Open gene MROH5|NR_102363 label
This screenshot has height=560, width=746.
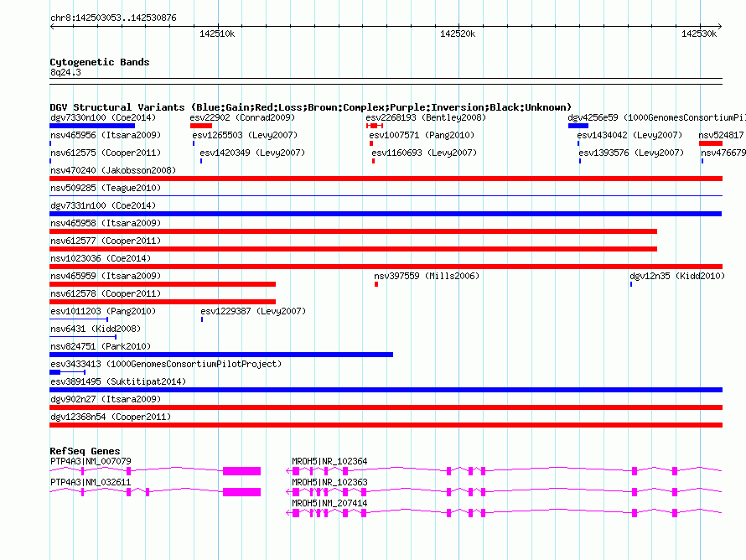pos(329,482)
